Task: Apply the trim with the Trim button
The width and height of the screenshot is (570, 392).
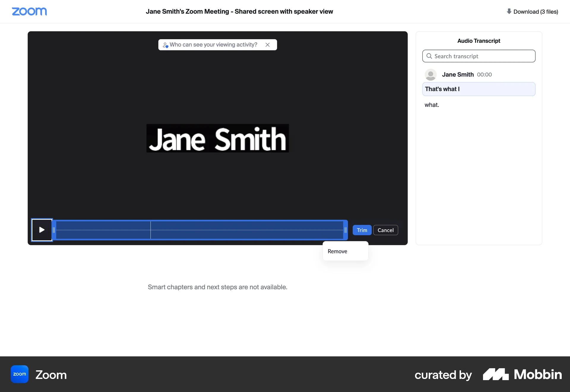Action: [362, 230]
